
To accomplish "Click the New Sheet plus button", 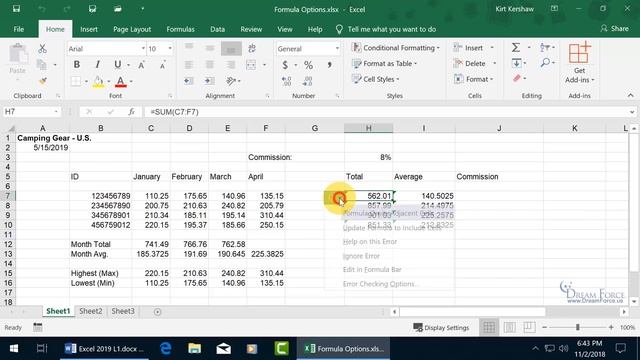I will point(158,312).
